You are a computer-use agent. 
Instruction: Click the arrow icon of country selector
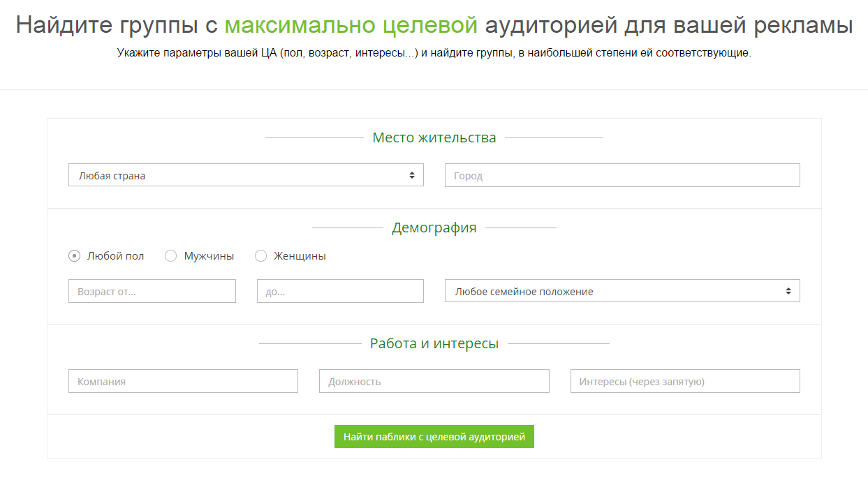point(412,175)
